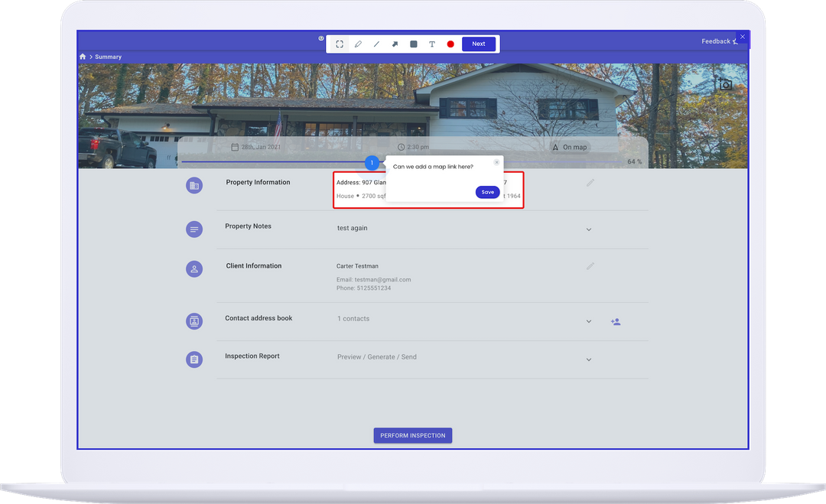Click the edit pencil for Client Information

tap(589, 265)
